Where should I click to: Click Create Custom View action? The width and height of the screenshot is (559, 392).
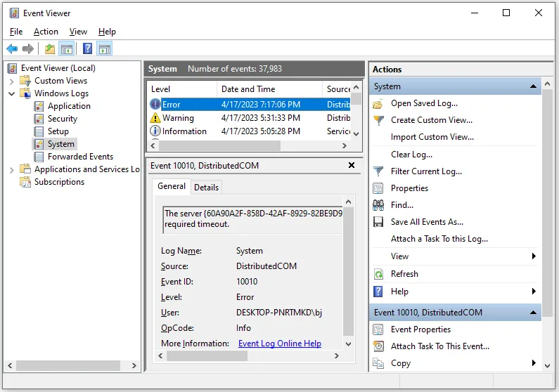[431, 120]
